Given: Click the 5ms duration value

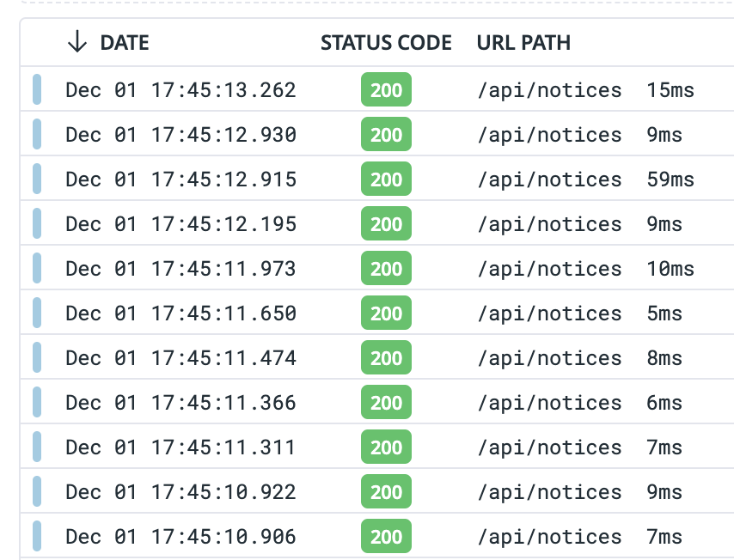Looking at the screenshot, I should (x=664, y=313).
